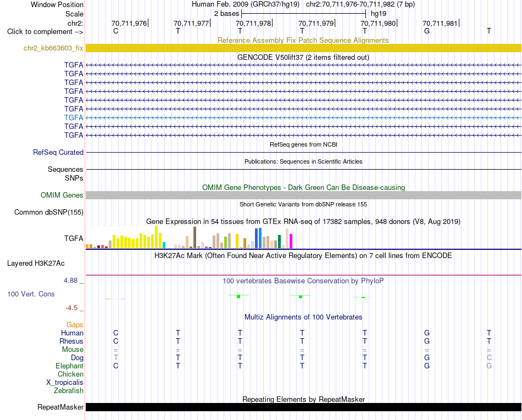Viewport: 522px width, 420px height.
Task: Click the 'Click to complement -->' label
Action: pyautogui.click(x=45, y=32)
